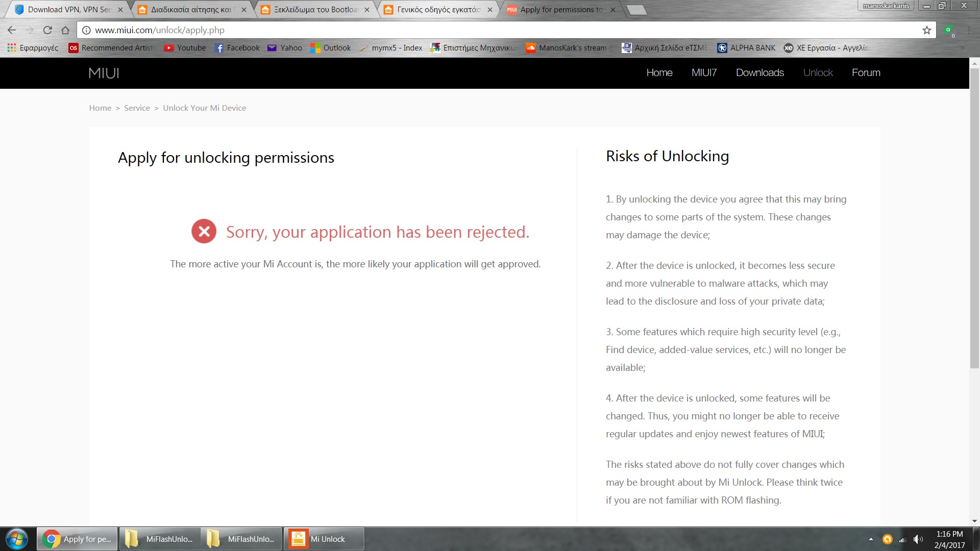Switch to the Download VPN tab

[69, 9]
